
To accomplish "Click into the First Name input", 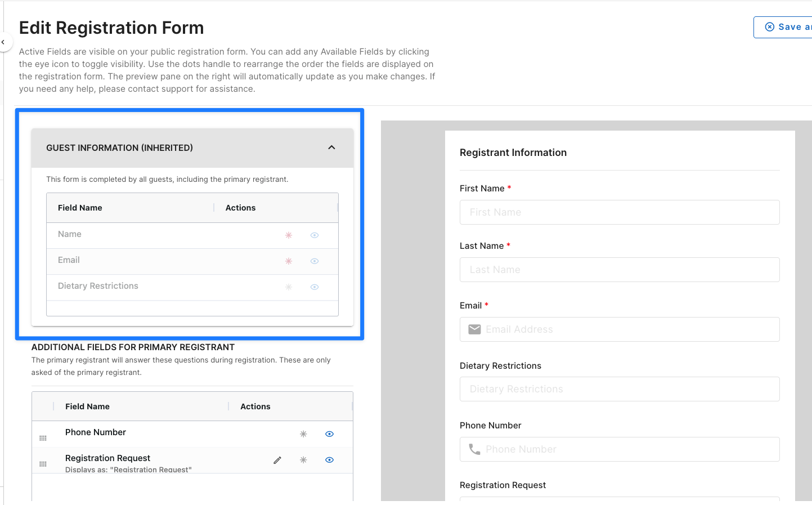I will [x=620, y=212].
